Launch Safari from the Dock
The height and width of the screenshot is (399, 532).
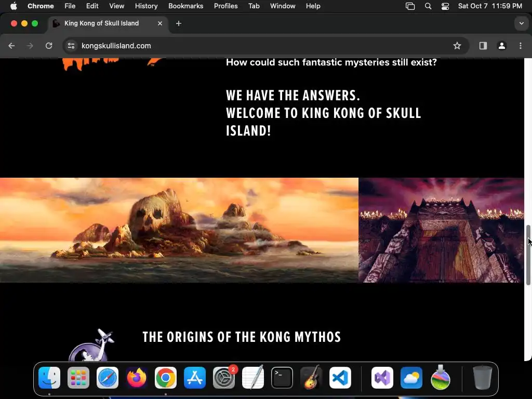[108, 378]
